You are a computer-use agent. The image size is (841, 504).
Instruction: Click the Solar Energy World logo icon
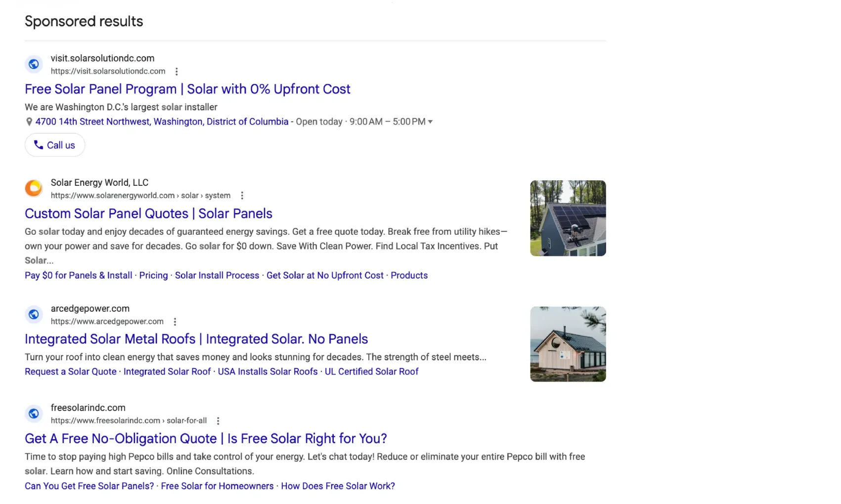[x=33, y=188]
